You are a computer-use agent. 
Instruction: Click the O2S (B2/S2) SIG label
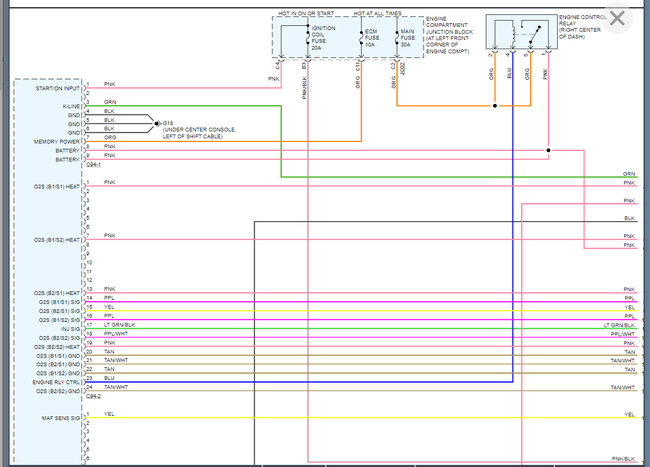click(59, 338)
